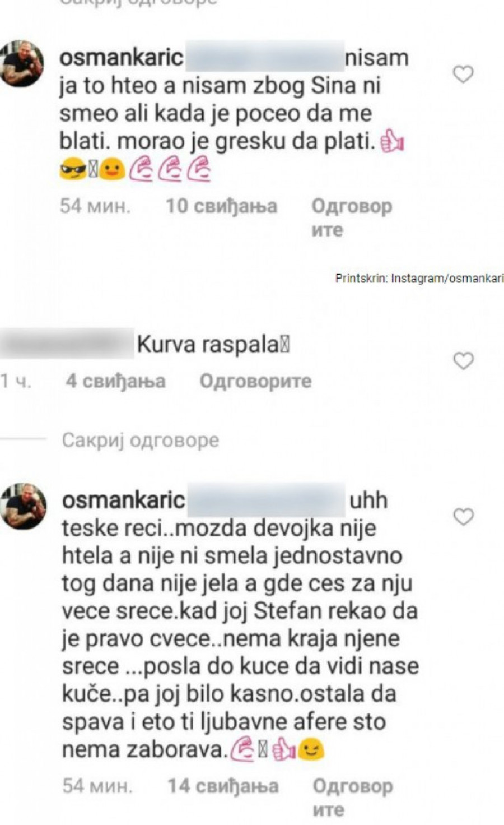Open osmankaric username in bottom reply
This screenshot has height=825, width=504.
coord(123,499)
